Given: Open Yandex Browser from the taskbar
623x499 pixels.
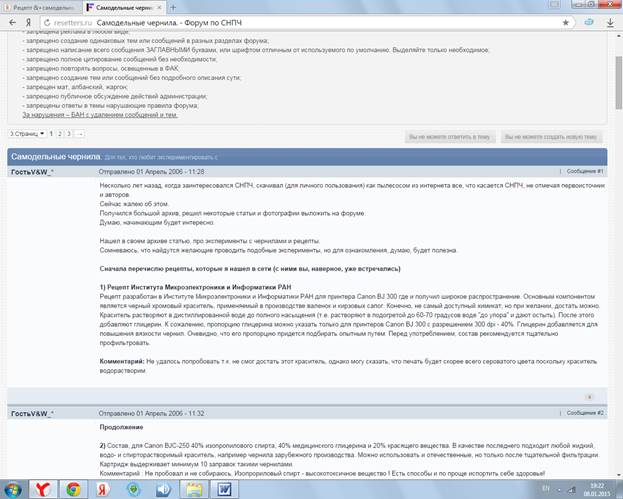Looking at the screenshot, I should pos(42,489).
